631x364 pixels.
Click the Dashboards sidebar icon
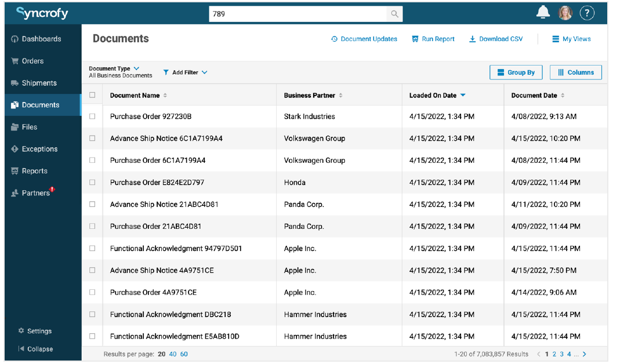click(15, 39)
